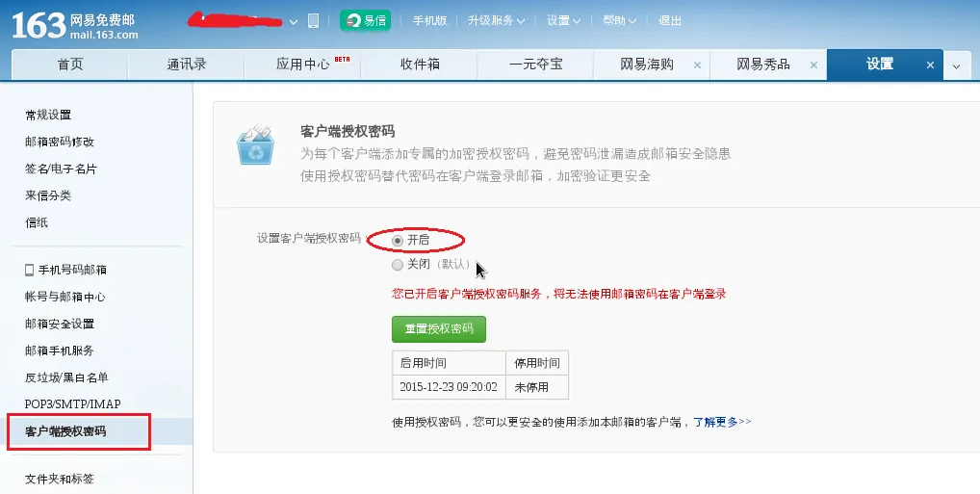Viewport: 980px width, 494px height.
Task: Open 应用中心 tab
Action: (x=302, y=65)
